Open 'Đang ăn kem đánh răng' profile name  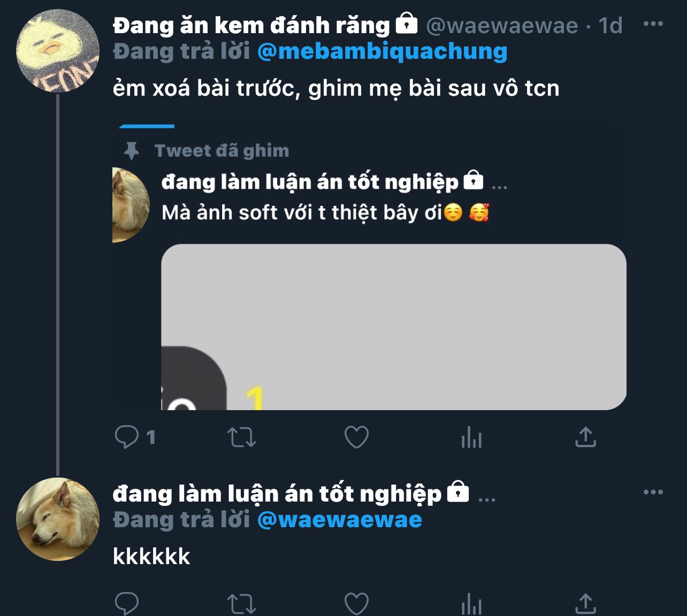[x=251, y=25]
